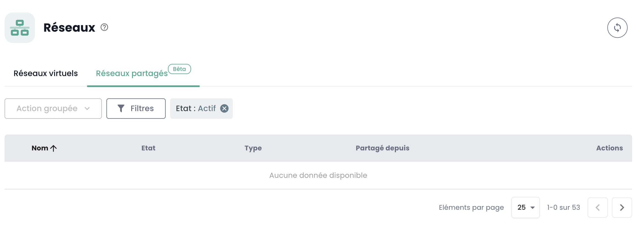Switch to the Réseaux virtuels tab
The image size is (644, 229).
click(x=46, y=74)
